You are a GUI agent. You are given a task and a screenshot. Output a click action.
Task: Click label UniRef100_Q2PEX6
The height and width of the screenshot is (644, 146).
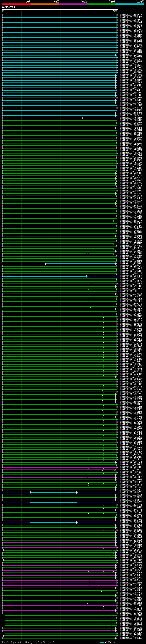131,55
